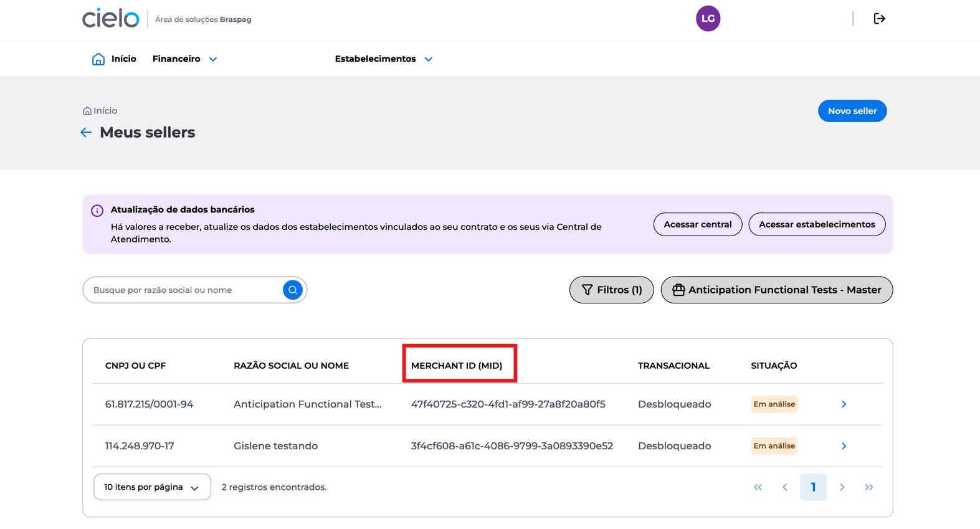This screenshot has width=980, height=529.
Task: Click CNPJ 61.817.215/0001-94
Action: pyautogui.click(x=149, y=404)
